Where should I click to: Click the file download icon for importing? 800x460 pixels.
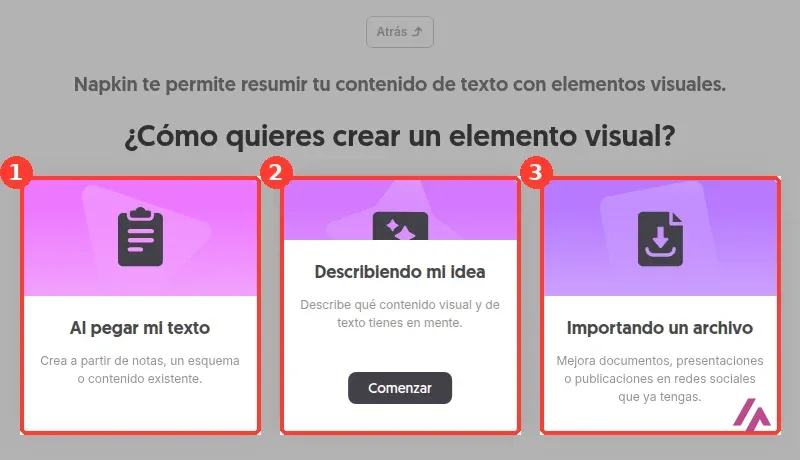[660, 239]
